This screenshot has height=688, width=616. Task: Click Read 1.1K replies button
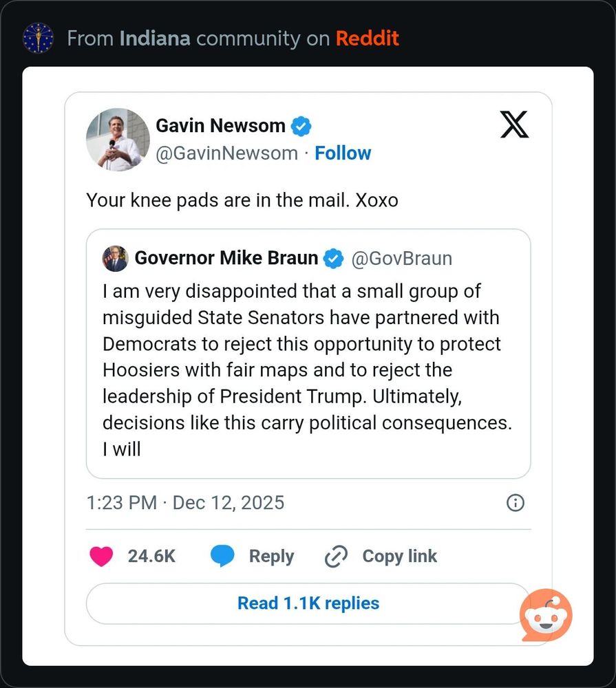pos(308,603)
